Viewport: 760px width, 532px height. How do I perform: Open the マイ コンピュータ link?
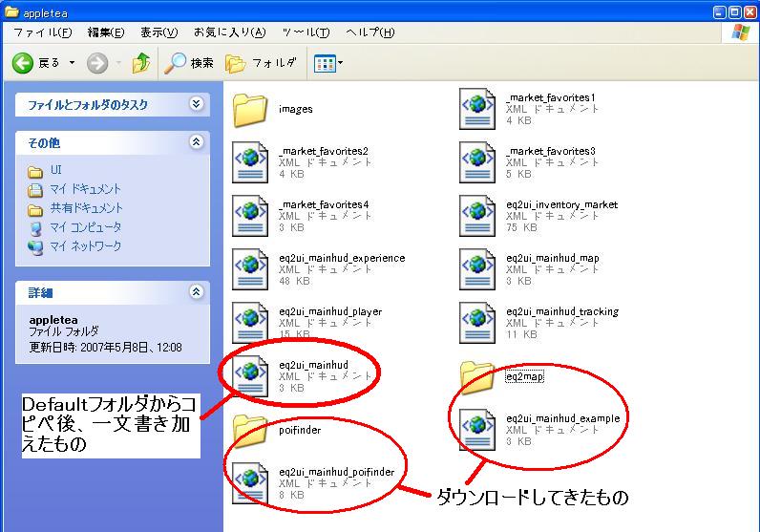(x=85, y=227)
